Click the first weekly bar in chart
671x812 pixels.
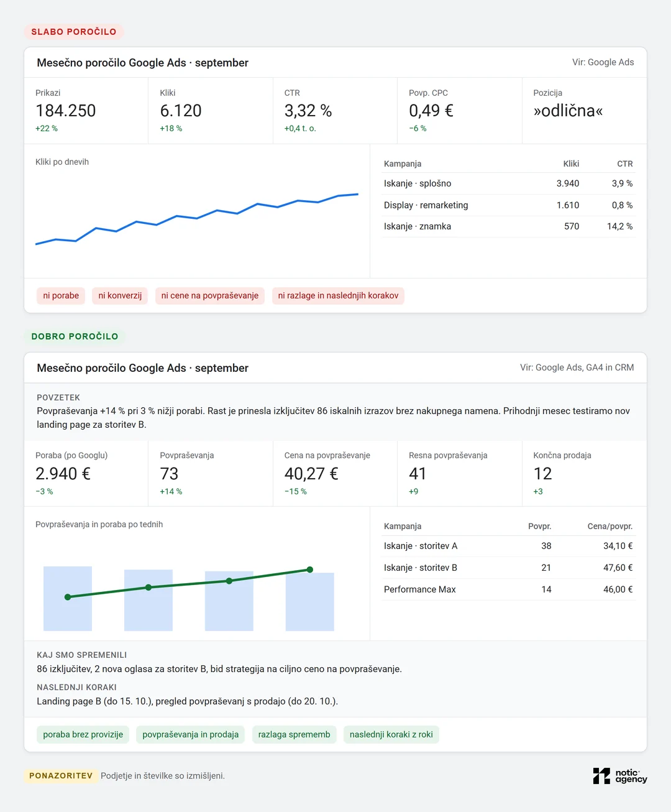(x=68, y=599)
